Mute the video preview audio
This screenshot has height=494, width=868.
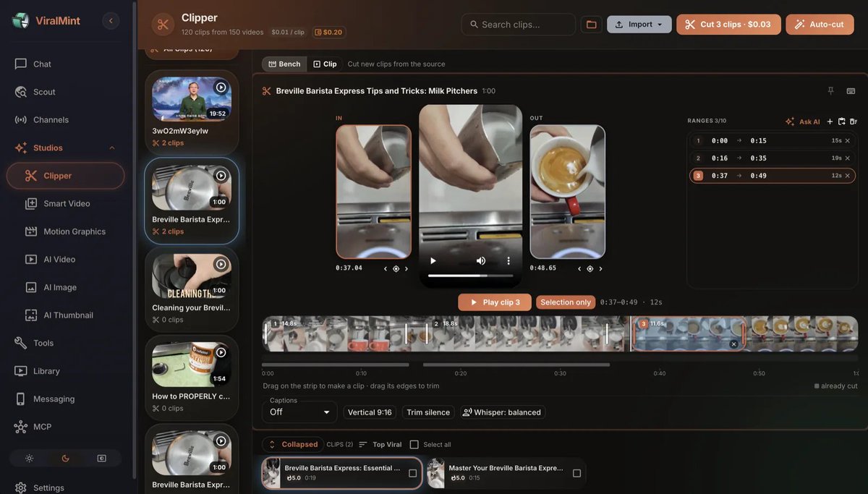click(x=481, y=260)
